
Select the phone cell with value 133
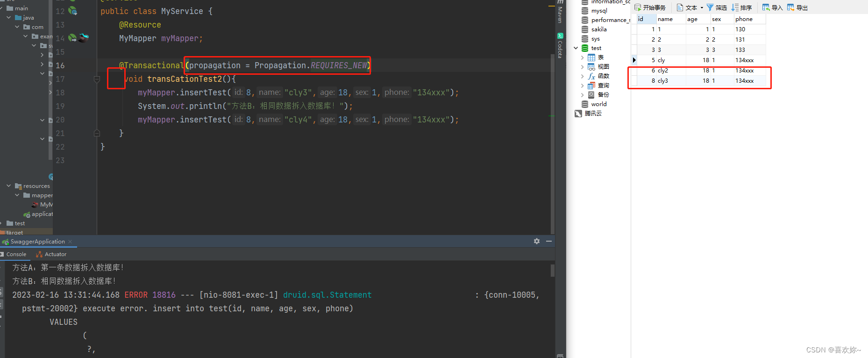coord(750,50)
